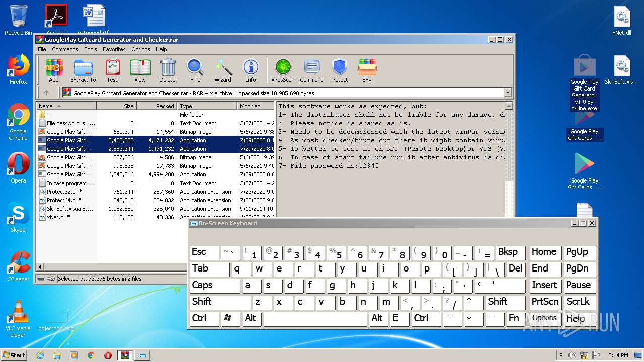Toggle Fn key on On-Screen Keyboard
The width and height of the screenshot is (644, 362).
pyautogui.click(x=515, y=319)
